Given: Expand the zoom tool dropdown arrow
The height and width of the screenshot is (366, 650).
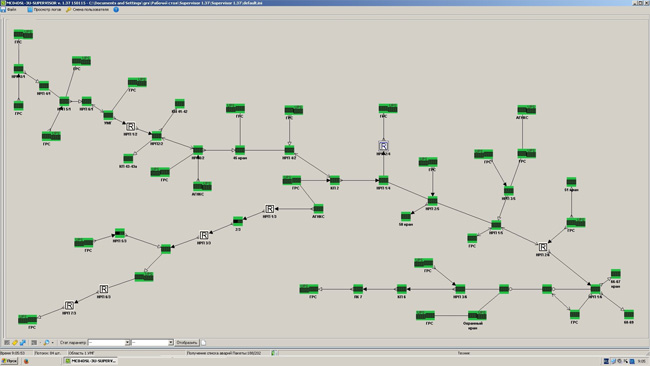Looking at the screenshot, I should coord(52,342).
